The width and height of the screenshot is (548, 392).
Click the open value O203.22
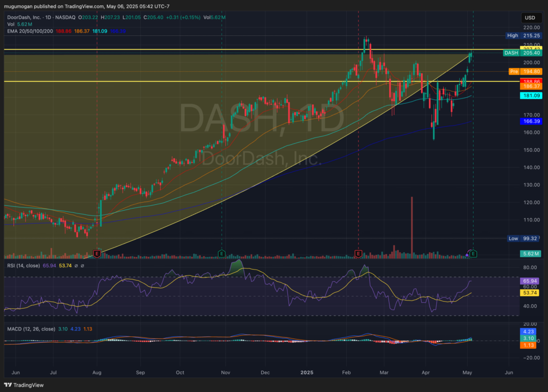point(88,17)
